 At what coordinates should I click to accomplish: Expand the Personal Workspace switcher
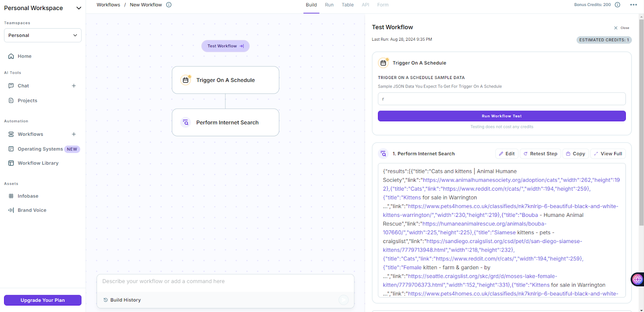pos(79,8)
